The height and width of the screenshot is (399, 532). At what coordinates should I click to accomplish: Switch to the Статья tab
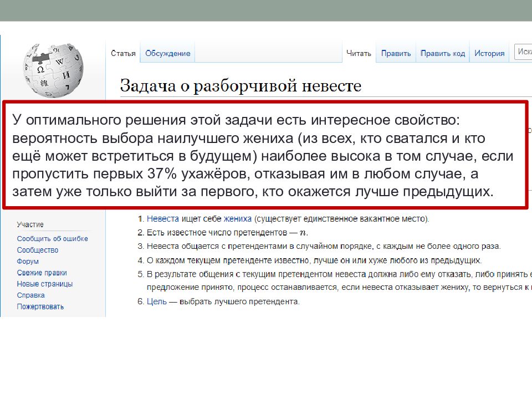click(123, 53)
